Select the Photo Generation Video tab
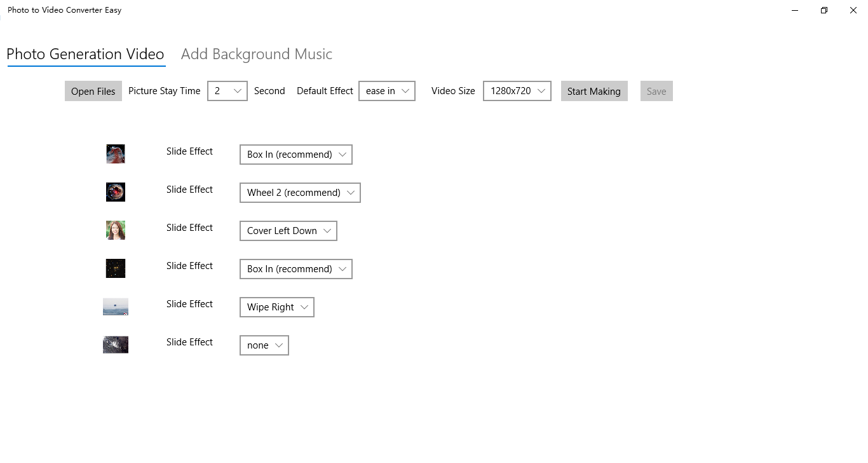This screenshot has height=463, width=868. (x=85, y=54)
